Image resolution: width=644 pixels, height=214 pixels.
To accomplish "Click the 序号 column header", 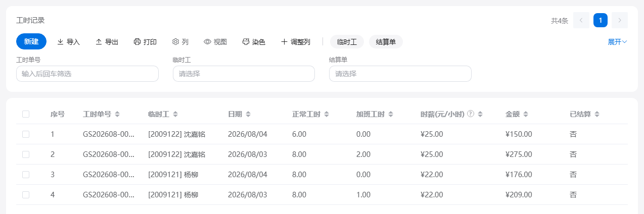I will (57, 114).
